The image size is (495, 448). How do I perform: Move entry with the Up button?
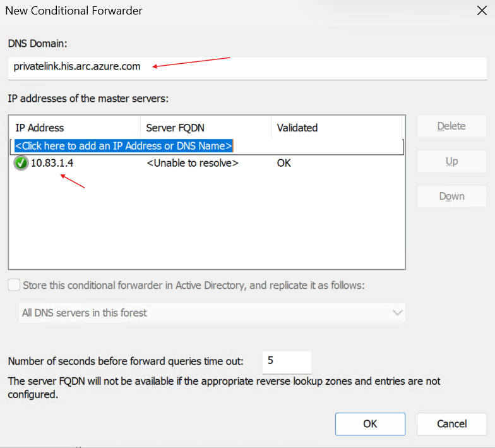pos(451,161)
